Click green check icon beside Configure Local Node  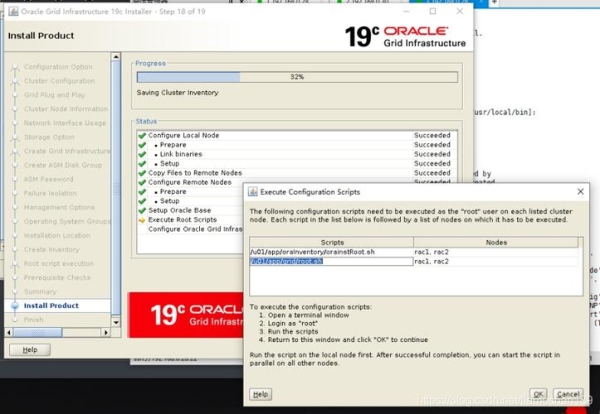tap(142, 135)
